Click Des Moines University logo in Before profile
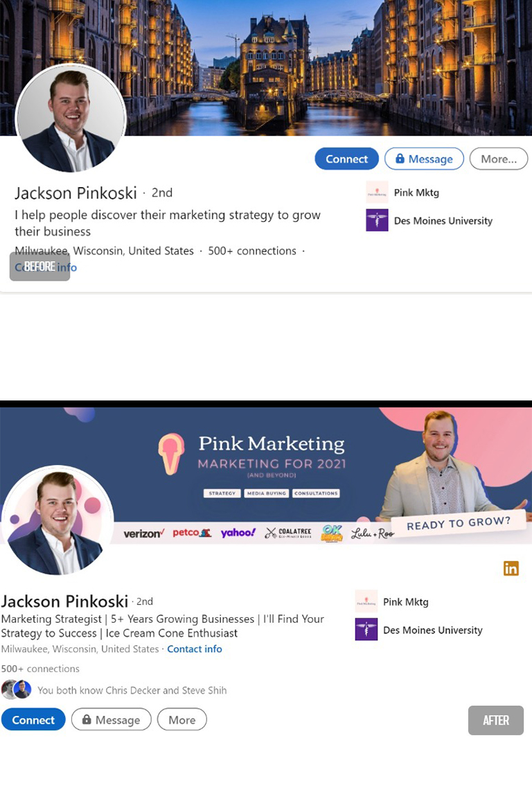The width and height of the screenshot is (532, 812). (x=377, y=220)
